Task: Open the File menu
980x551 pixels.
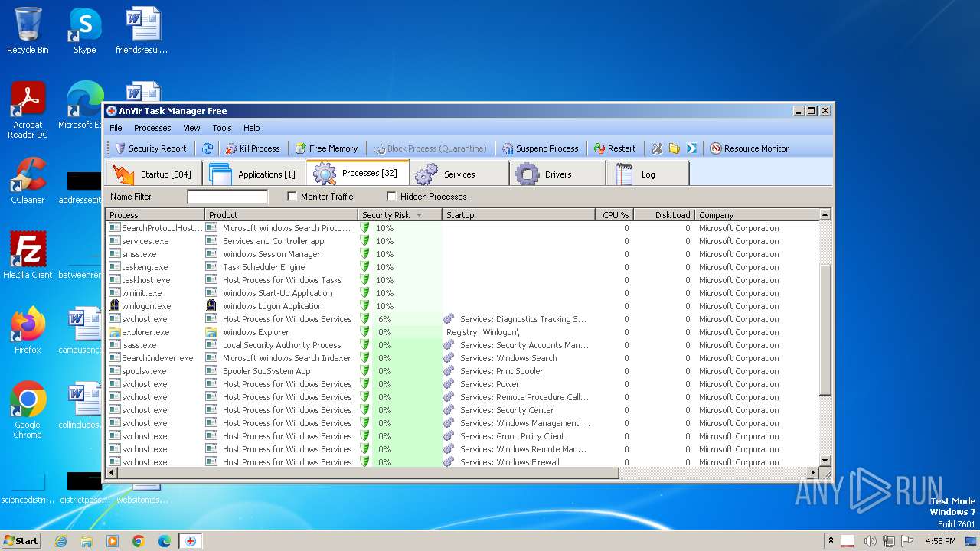Action: pos(116,128)
